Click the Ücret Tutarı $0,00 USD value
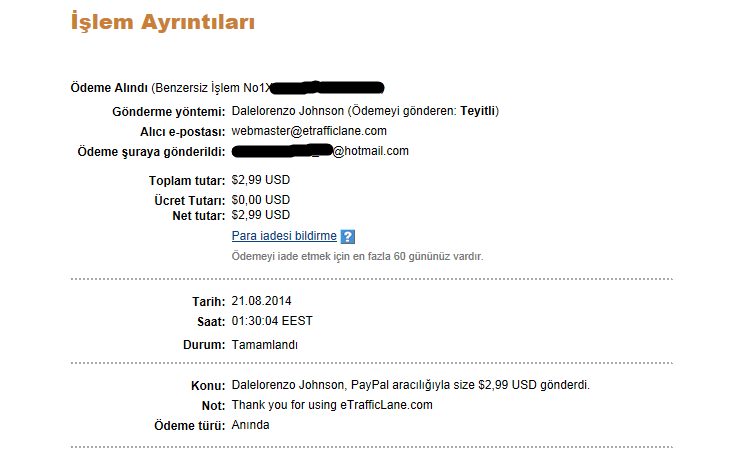The width and height of the screenshot is (733, 463). (260, 200)
